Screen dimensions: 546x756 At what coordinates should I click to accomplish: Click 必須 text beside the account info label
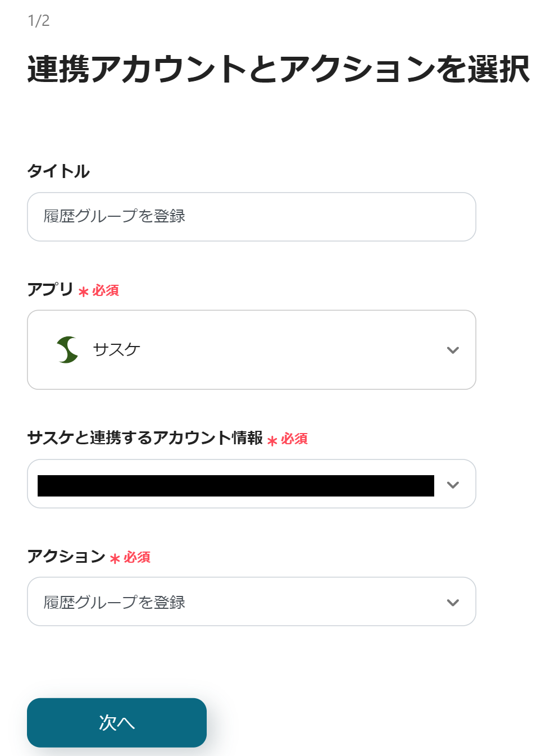(x=294, y=439)
